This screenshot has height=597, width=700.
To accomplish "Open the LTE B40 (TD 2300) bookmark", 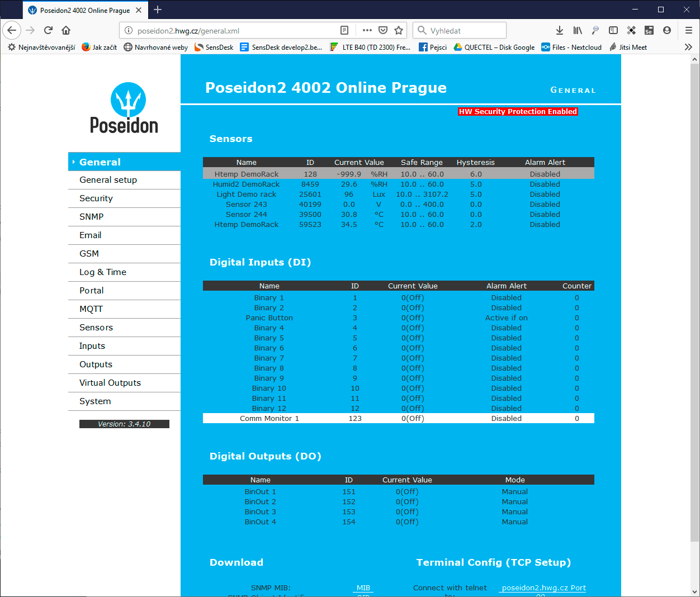I will [x=370, y=47].
